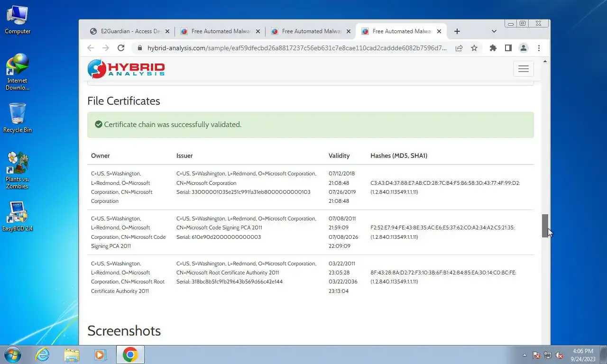This screenshot has height=364, width=607.
Task: Open Internet Download Manager desktop shortcut
Action: 18,72
